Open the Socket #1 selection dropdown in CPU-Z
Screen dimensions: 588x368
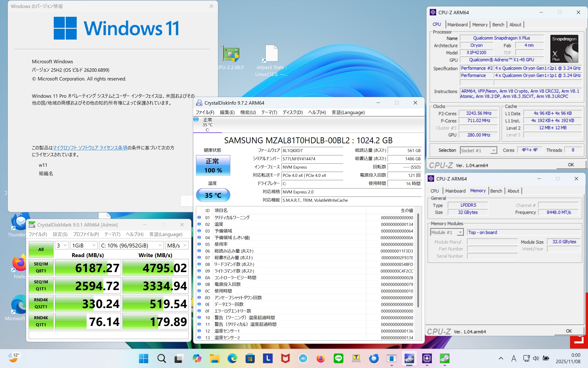coord(478,150)
